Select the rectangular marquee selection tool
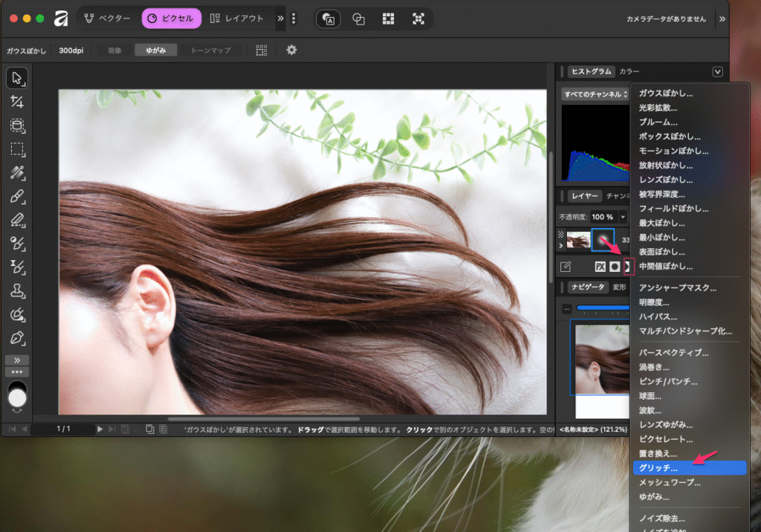The image size is (761, 532). point(18,149)
